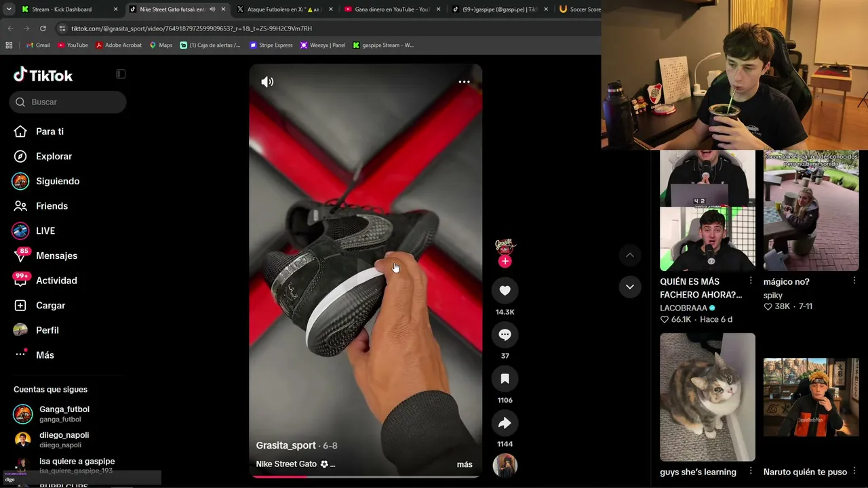Viewport: 868px width, 488px height.
Task: Switch to Soccer Score tab
Action: 578,9
